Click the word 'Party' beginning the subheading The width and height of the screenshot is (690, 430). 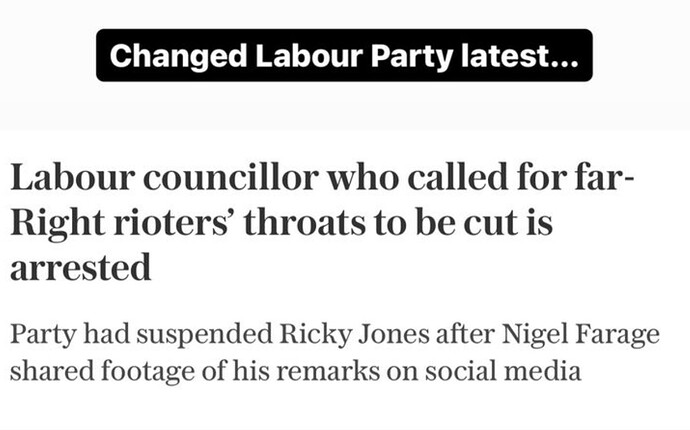coord(43,335)
